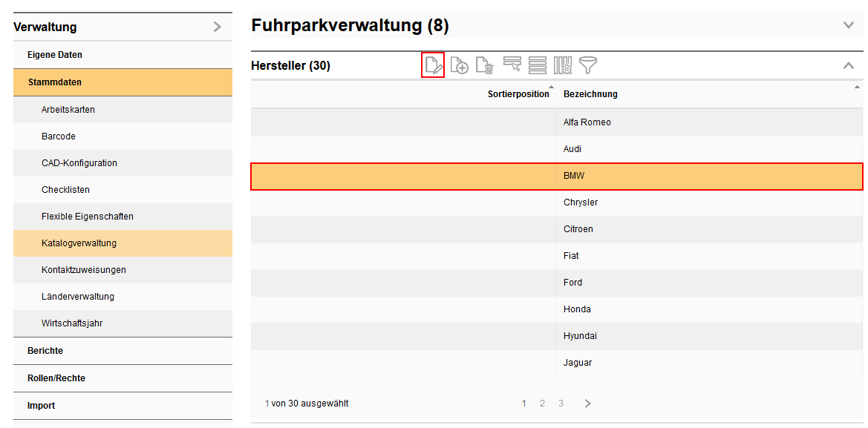Go to next page arrow
The width and height of the screenshot is (868, 428).
[587, 404]
